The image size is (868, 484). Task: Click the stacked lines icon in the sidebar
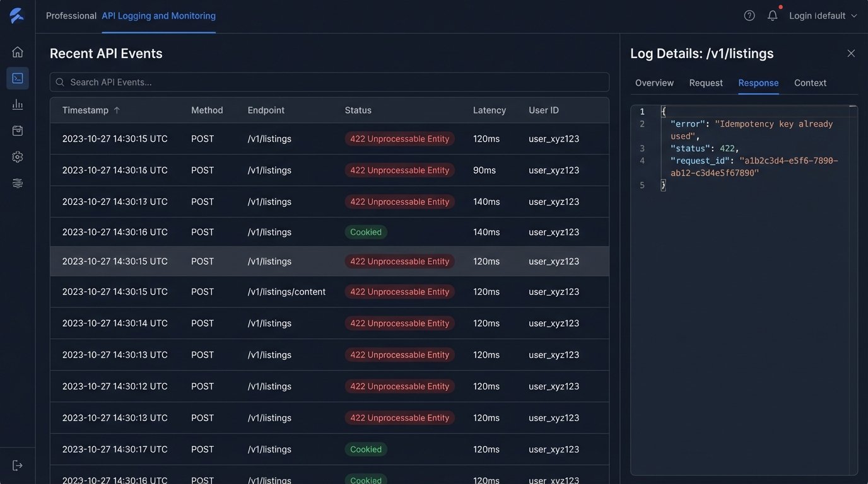coord(18,183)
